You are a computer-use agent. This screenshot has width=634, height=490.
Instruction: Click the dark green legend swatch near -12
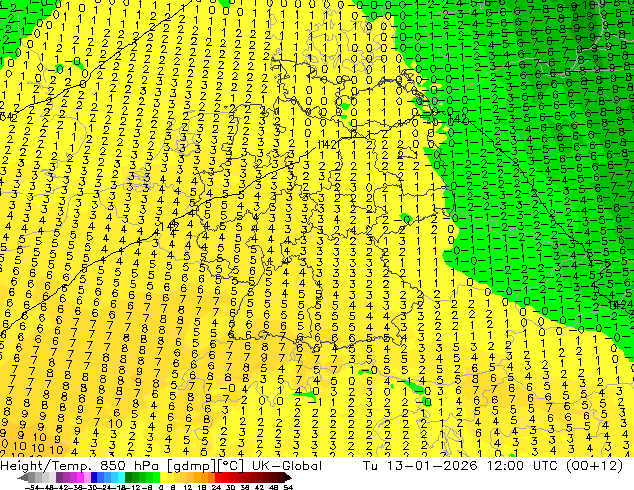click(129, 478)
